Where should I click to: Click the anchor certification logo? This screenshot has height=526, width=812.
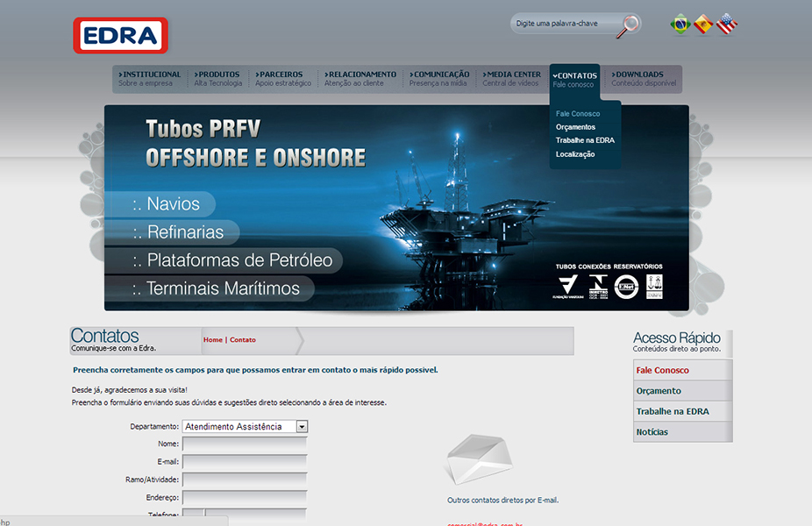point(654,287)
